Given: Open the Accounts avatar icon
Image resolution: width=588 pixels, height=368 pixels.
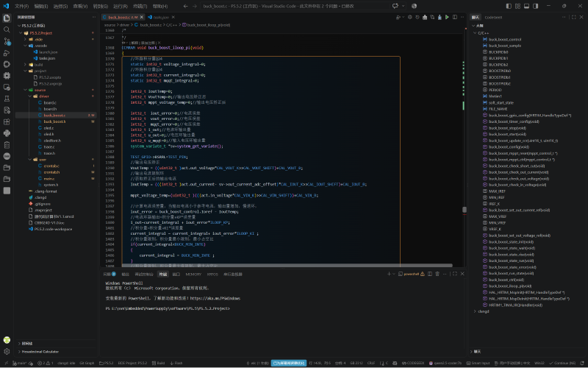Looking at the screenshot, I should [7, 340].
